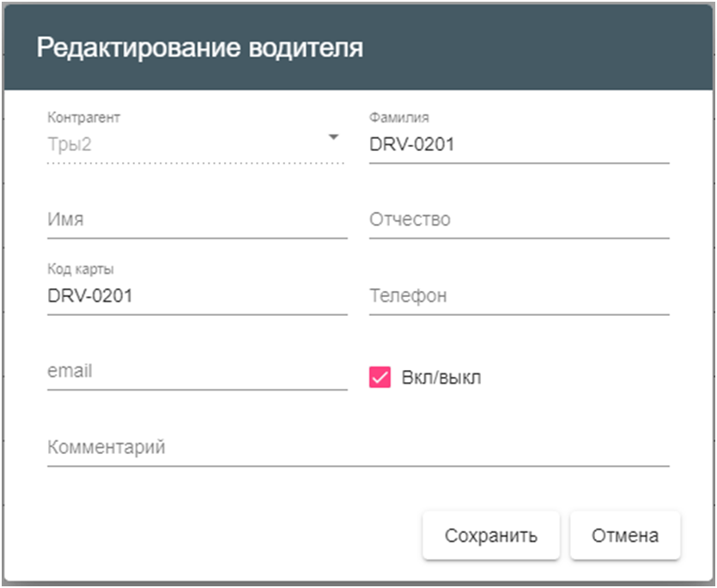Click into the email input field

tap(197, 372)
